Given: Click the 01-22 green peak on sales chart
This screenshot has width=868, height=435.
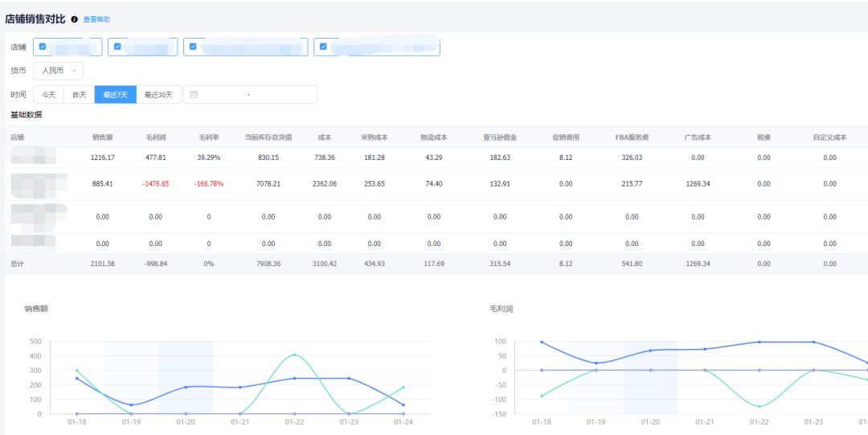Looking at the screenshot, I should click(294, 355).
